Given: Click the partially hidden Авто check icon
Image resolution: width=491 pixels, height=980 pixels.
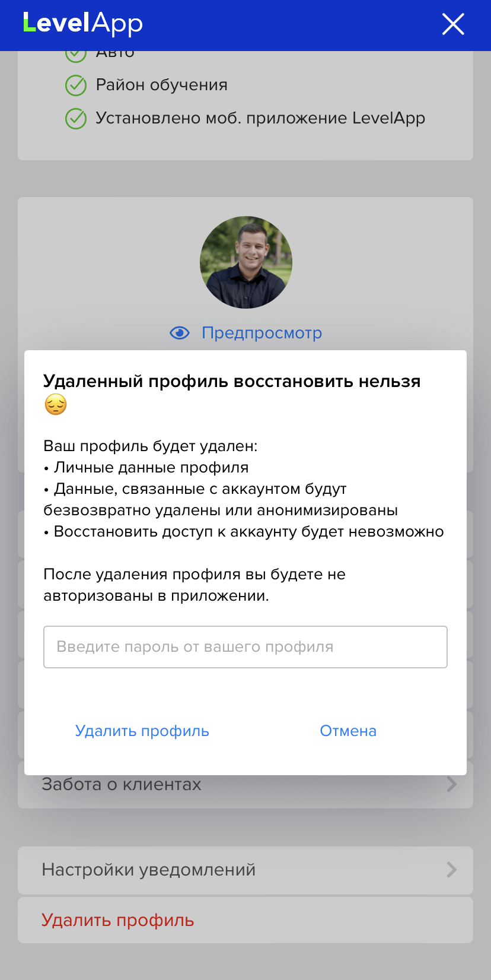Looking at the screenshot, I should (76, 55).
